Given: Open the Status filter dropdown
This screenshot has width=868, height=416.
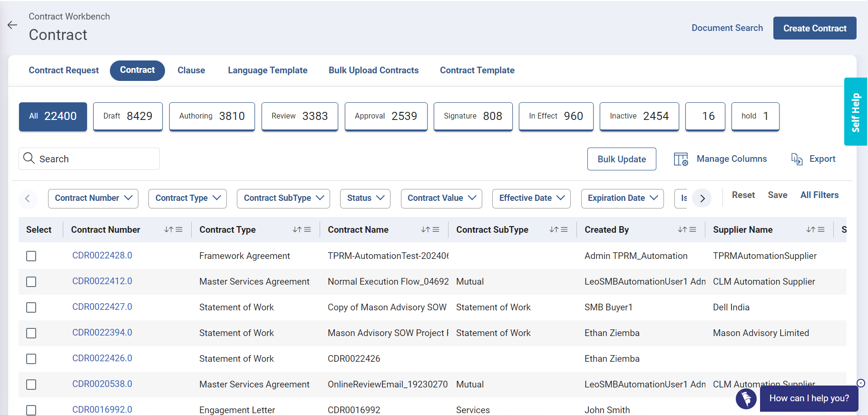Looking at the screenshot, I should tap(365, 198).
